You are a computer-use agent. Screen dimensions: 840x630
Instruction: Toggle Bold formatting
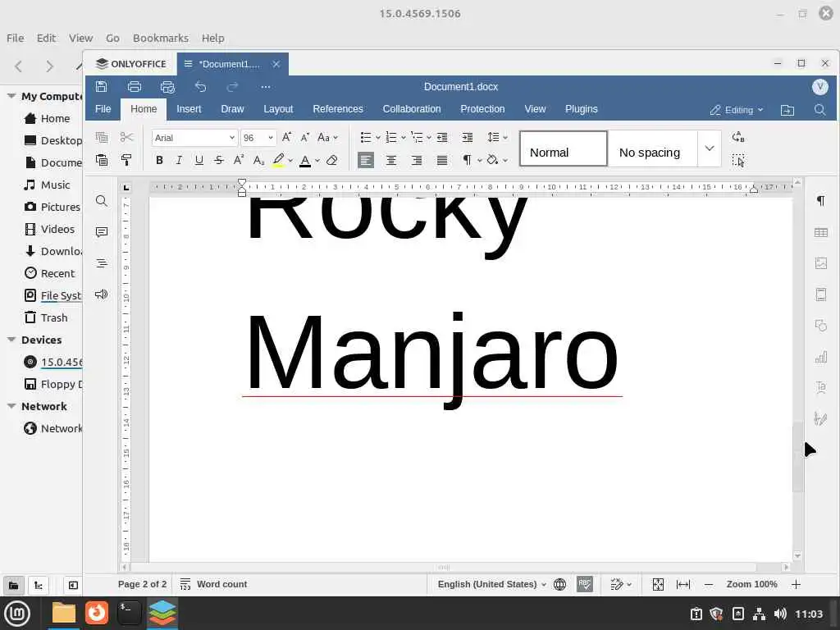click(x=159, y=160)
